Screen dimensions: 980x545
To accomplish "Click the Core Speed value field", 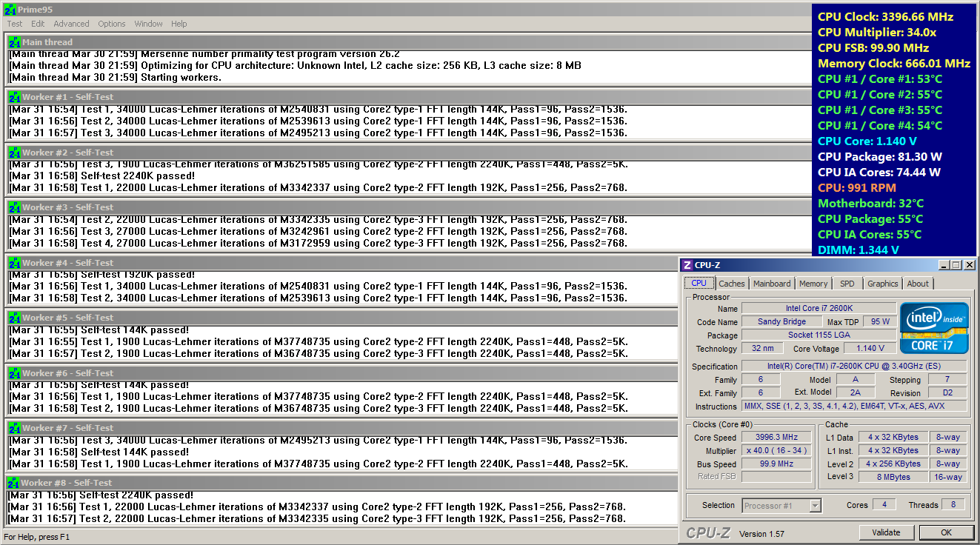I will click(776, 438).
